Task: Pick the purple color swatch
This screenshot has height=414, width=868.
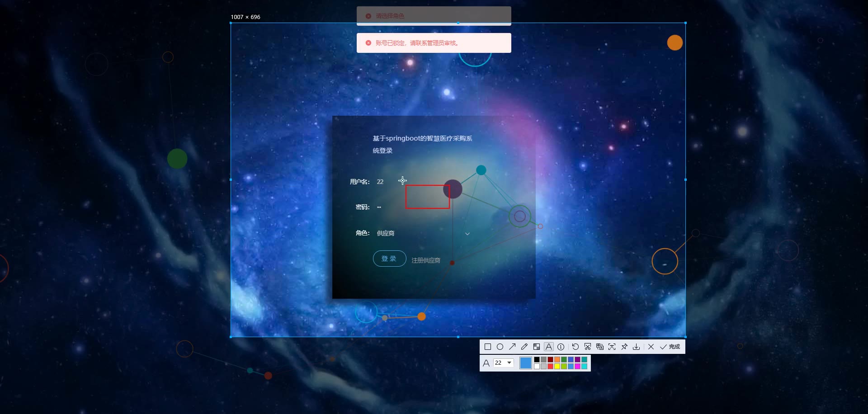Action: [x=577, y=360]
